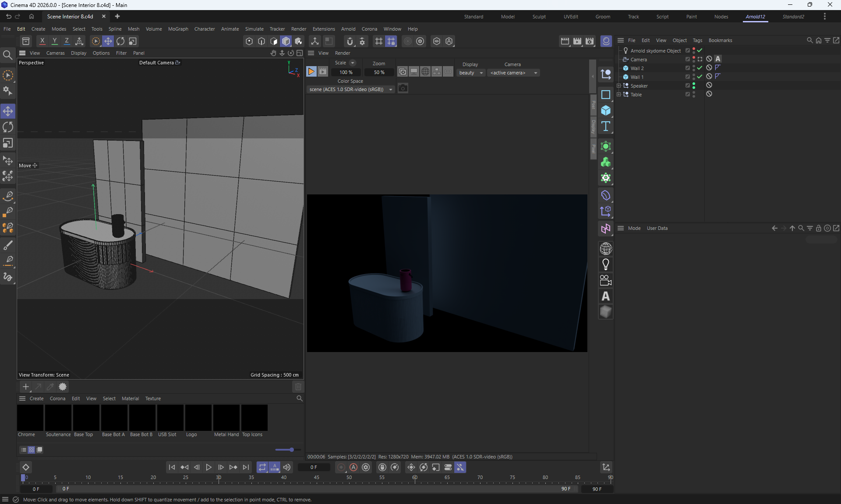Open Material menu in material manager
The width and height of the screenshot is (841, 504).
click(x=130, y=398)
